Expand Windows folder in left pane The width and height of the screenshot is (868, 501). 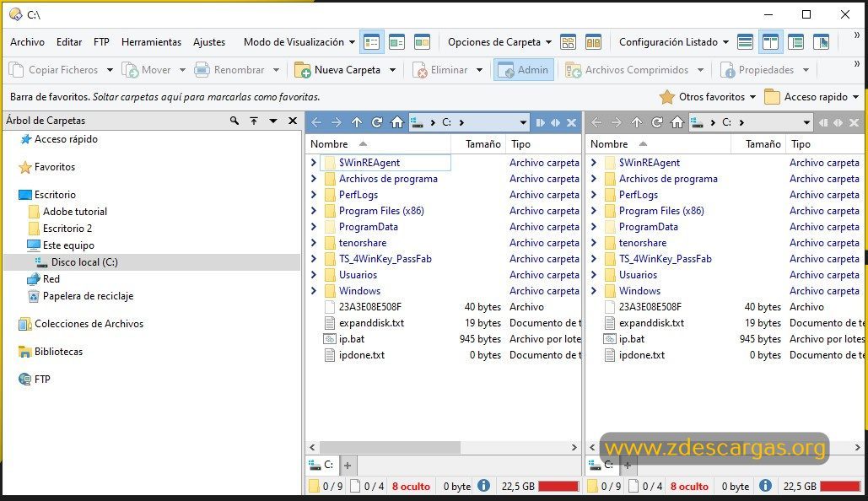[313, 291]
